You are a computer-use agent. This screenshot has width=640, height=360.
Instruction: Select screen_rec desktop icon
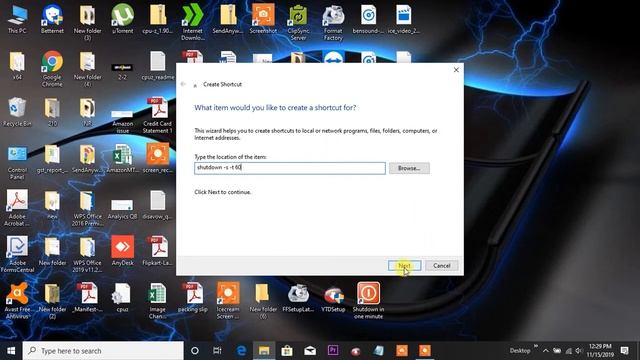click(158, 159)
